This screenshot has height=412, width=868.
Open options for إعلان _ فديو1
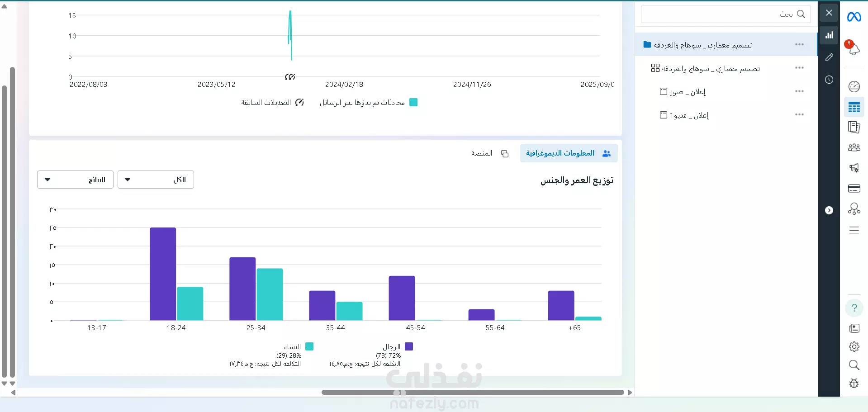click(799, 115)
